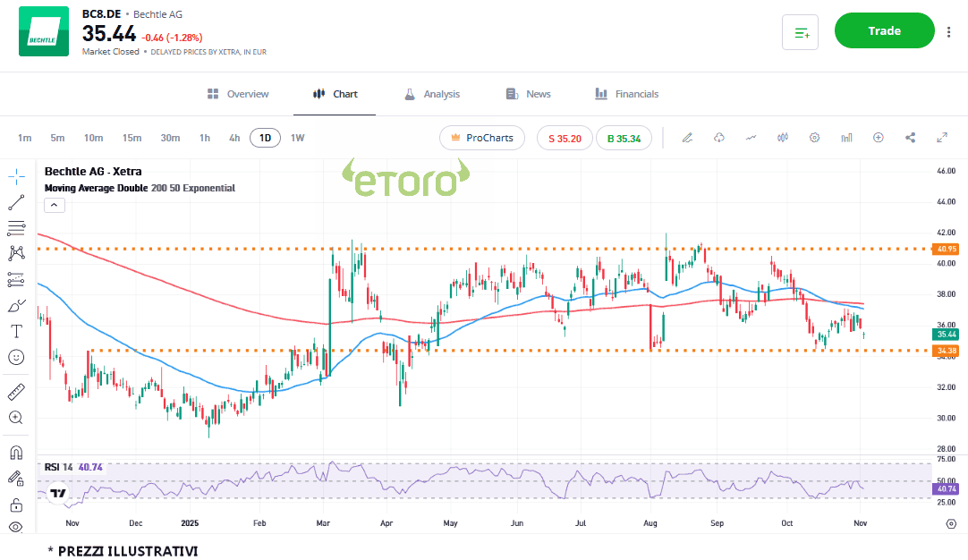This screenshot has height=560, width=968.
Task: Open ProCharts
Action: [x=481, y=138]
